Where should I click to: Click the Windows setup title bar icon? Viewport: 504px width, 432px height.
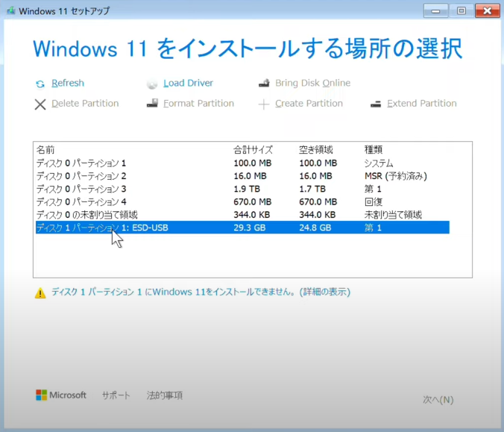click(x=11, y=10)
